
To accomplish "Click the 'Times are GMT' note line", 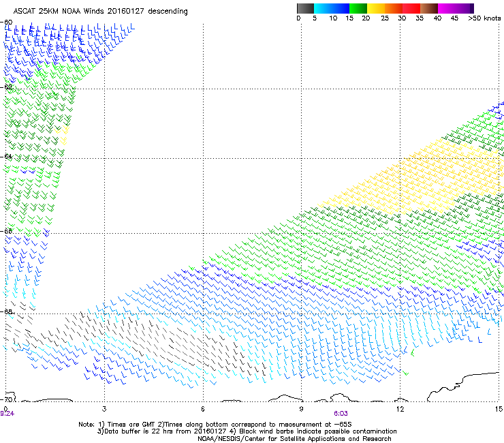I will 215,425.
